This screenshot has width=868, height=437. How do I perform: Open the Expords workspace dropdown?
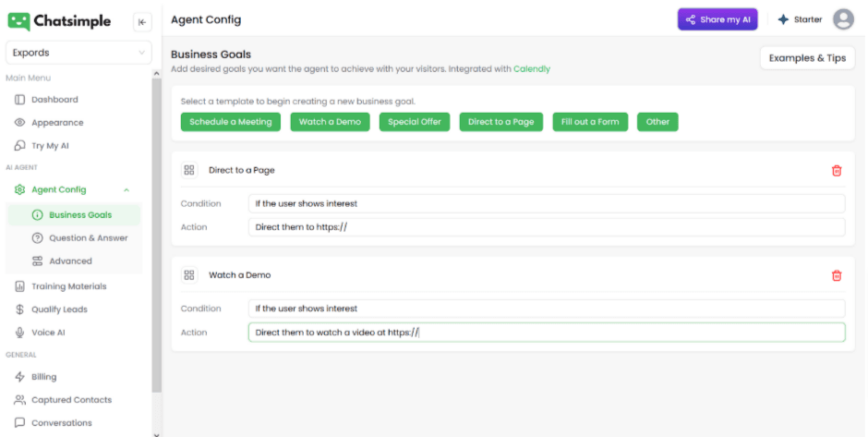coord(78,53)
